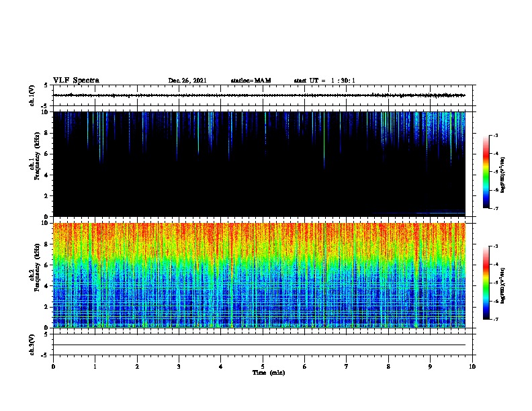Click time axis tick label '7'
The width and height of the screenshot is (532, 411).
pos(347,367)
